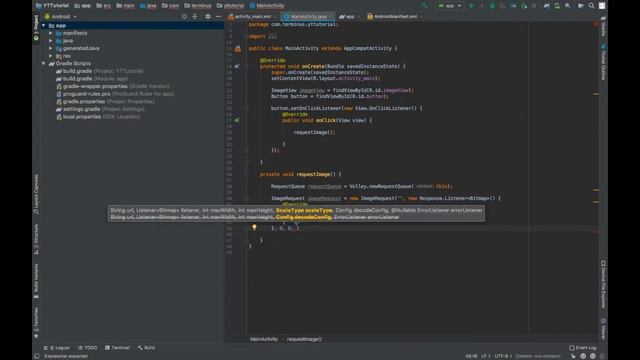Click the override gutter icon next to onCreate
This screenshot has width=640, height=360.
[237, 66]
